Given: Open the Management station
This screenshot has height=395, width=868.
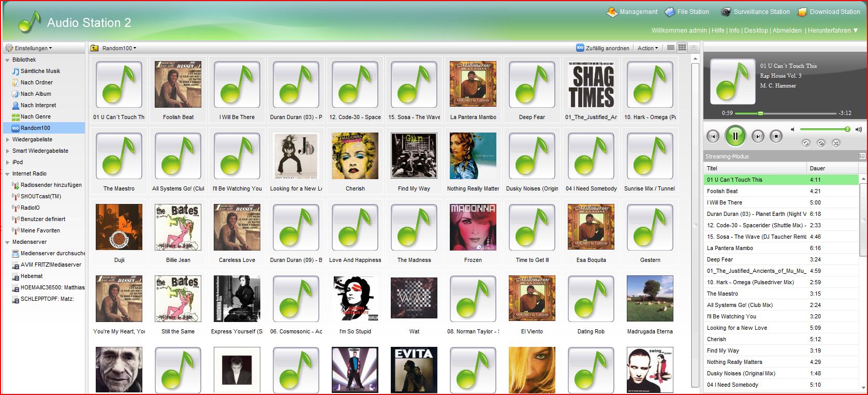Looking at the screenshot, I should tap(632, 12).
